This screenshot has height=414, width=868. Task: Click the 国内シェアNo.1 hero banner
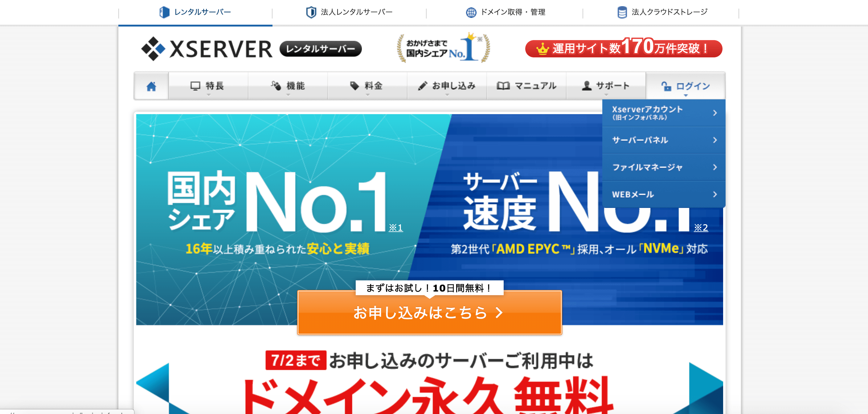(x=276, y=219)
